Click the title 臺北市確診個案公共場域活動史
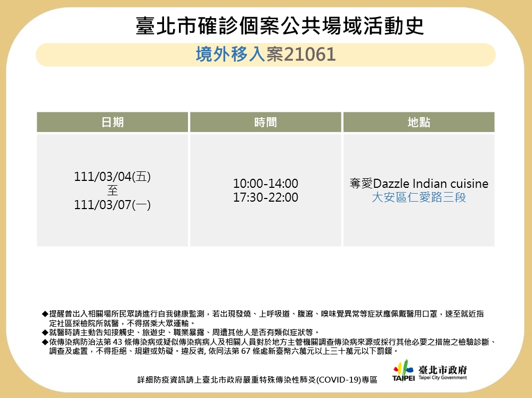Screen dimensions: 532x398 tap(280, 26)
